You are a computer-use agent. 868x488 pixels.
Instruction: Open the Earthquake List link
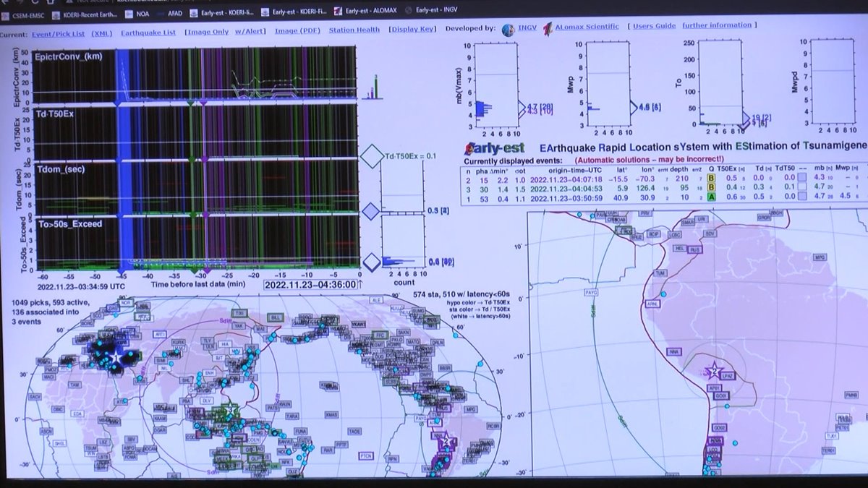[x=148, y=33]
